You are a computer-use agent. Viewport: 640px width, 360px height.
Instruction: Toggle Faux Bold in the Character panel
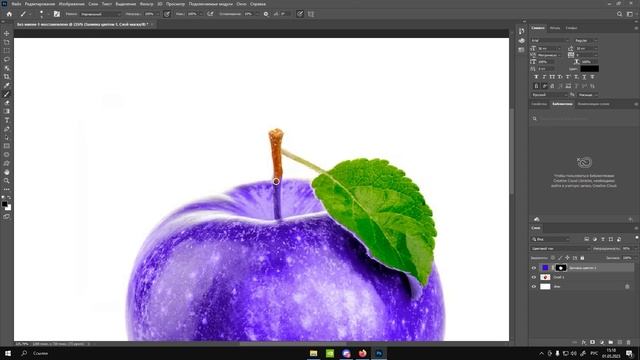(536, 77)
